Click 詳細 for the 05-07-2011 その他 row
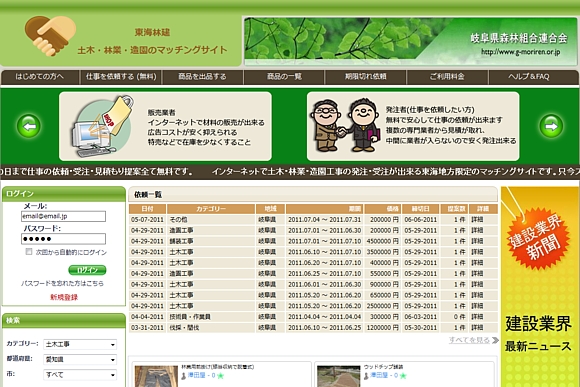Screen dimensions: 580x387 click(477, 220)
